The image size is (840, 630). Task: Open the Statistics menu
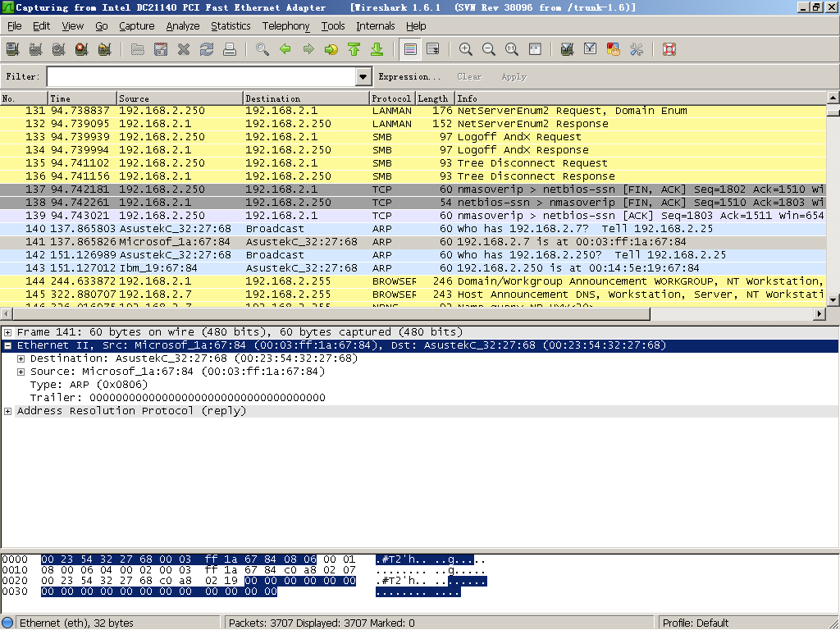point(231,26)
